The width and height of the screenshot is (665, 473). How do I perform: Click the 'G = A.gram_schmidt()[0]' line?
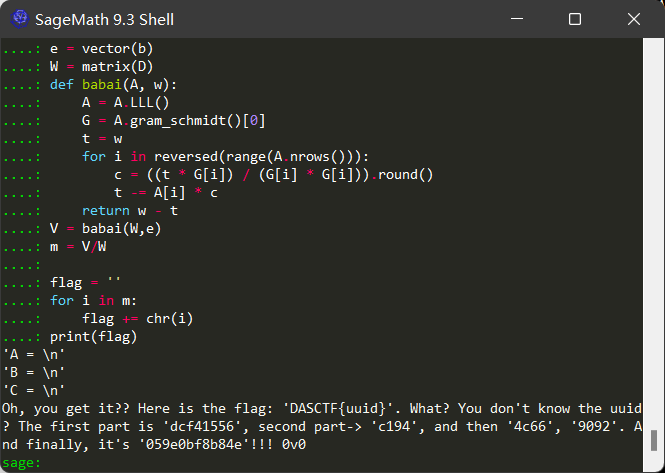point(173,121)
